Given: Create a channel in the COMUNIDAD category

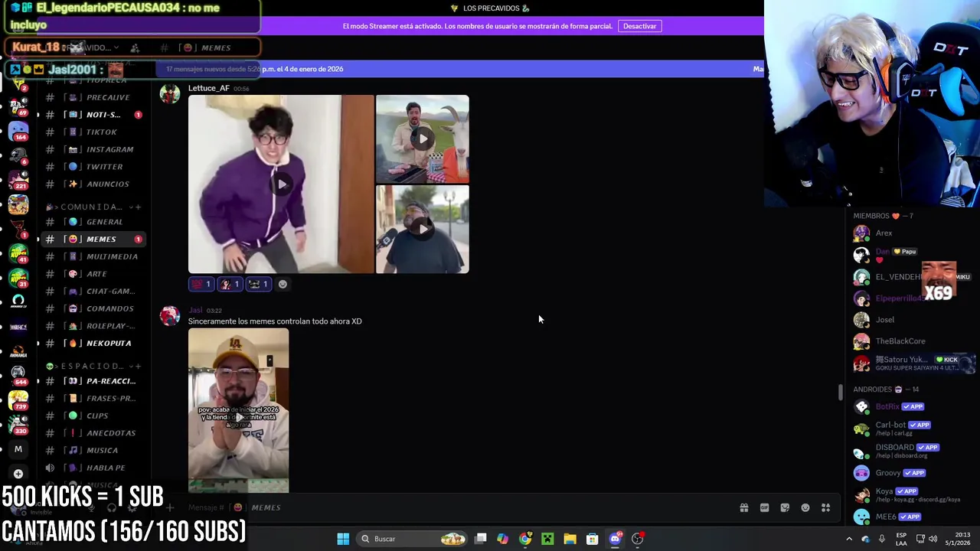Looking at the screenshot, I should pyautogui.click(x=138, y=207).
